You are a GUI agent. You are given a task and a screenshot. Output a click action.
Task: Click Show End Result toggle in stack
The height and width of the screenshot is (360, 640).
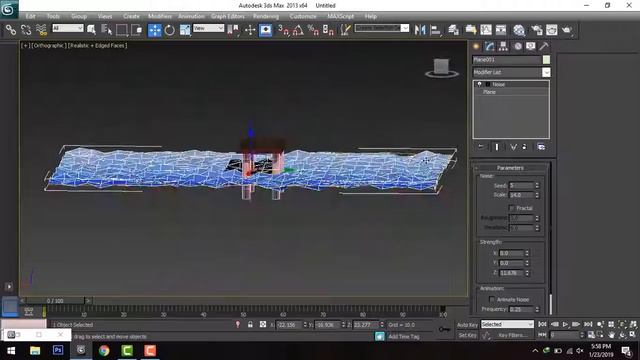pos(497,147)
